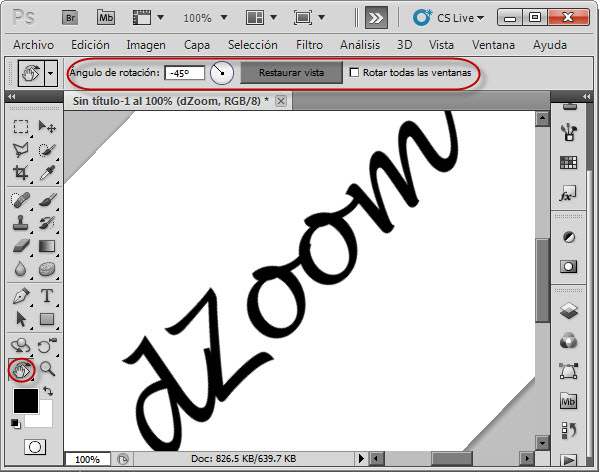Select the Pen tool

(x=21, y=296)
